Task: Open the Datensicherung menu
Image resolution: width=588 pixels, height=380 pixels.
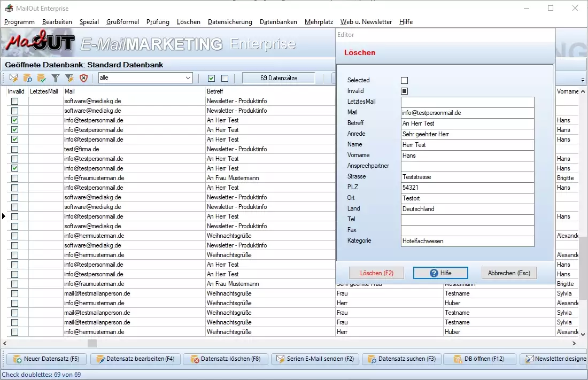Action: (230, 22)
